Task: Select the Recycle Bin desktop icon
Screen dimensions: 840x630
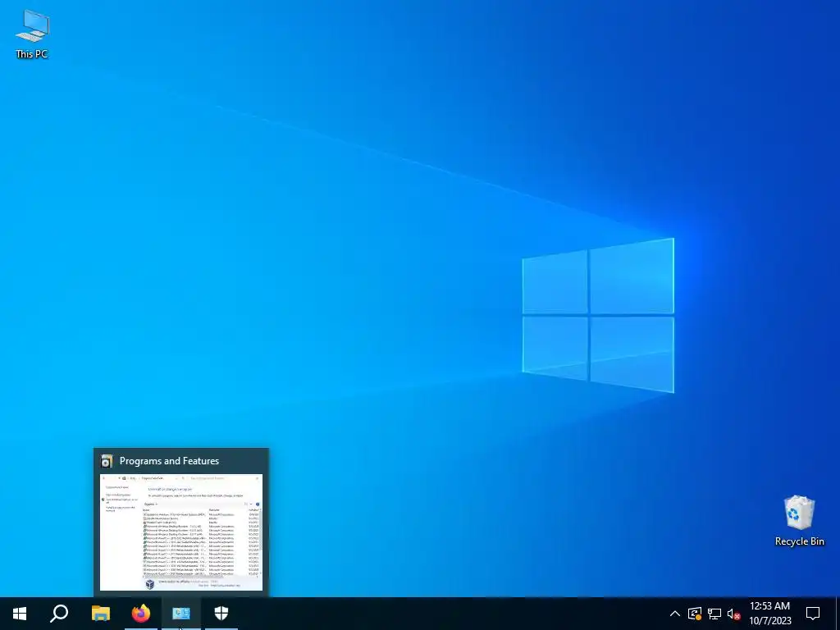Action: (799, 520)
